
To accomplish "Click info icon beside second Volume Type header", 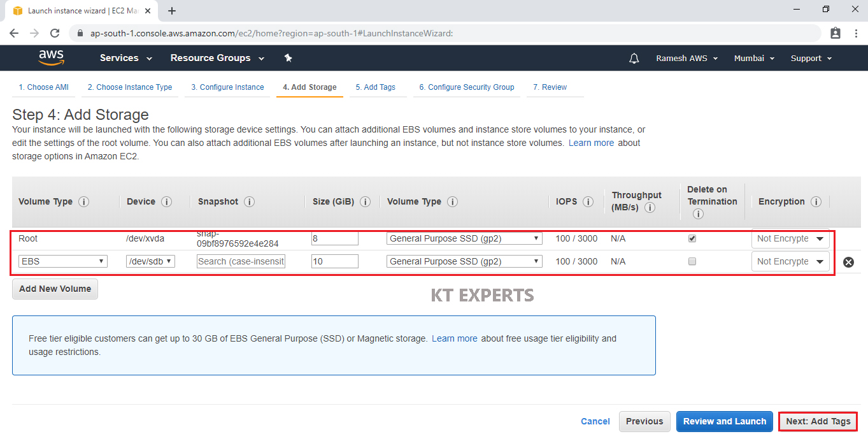I will [452, 201].
